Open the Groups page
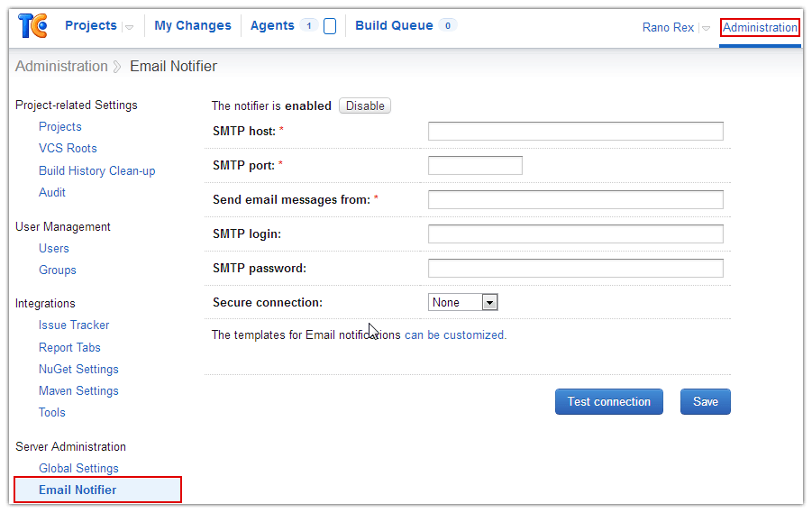This screenshot has height=513, width=812. coord(58,270)
